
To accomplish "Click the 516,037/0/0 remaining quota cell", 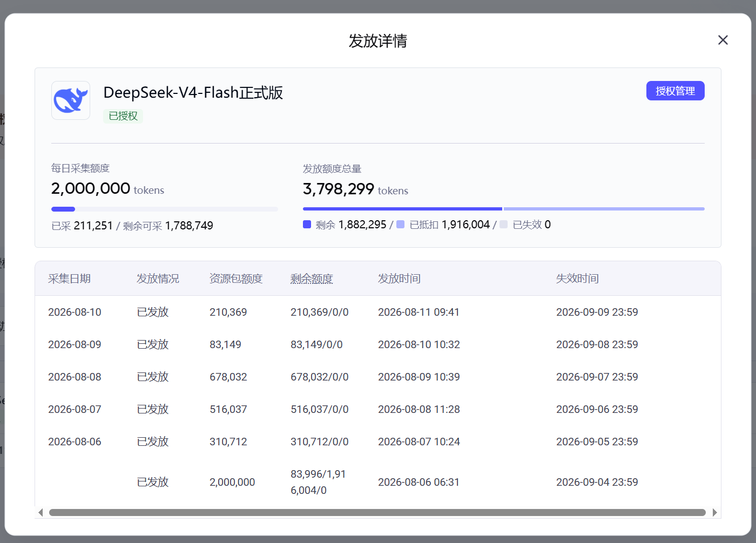I will pos(320,409).
